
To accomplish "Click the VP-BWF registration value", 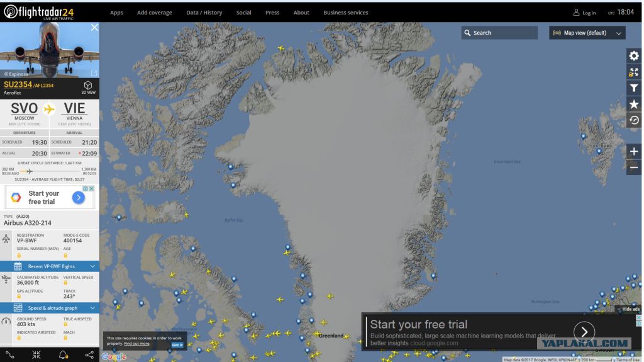I will (x=26, y=240).
